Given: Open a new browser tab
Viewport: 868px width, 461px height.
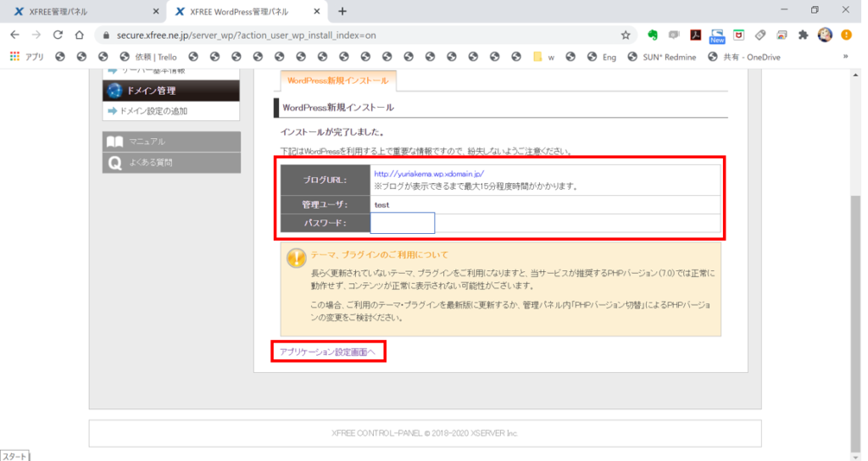Looking at the screenshot, I should click(x=342, y=11).
